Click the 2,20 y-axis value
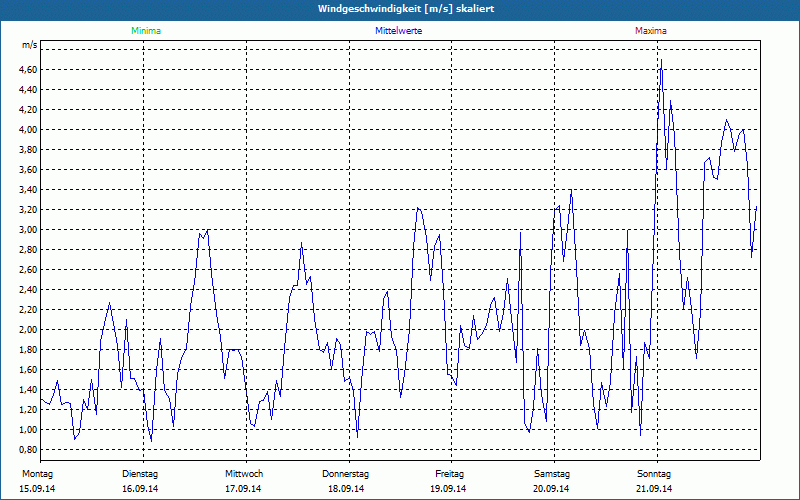 29,310
